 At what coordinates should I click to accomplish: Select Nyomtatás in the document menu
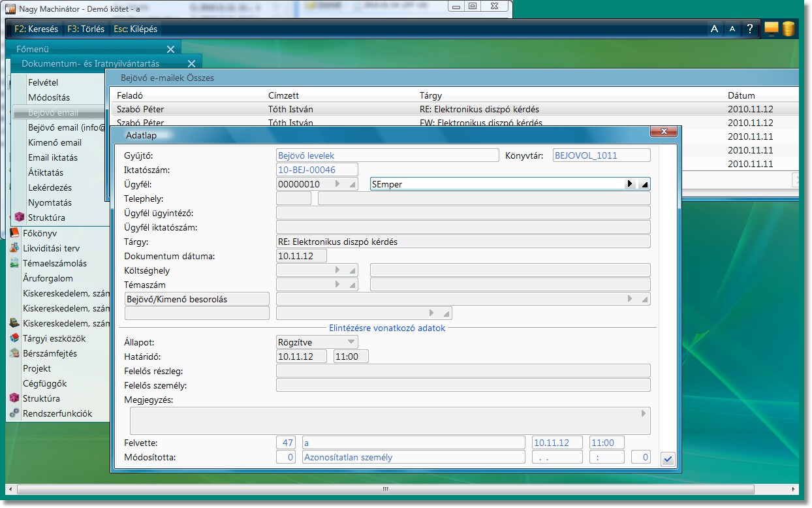tap(50, 202)
